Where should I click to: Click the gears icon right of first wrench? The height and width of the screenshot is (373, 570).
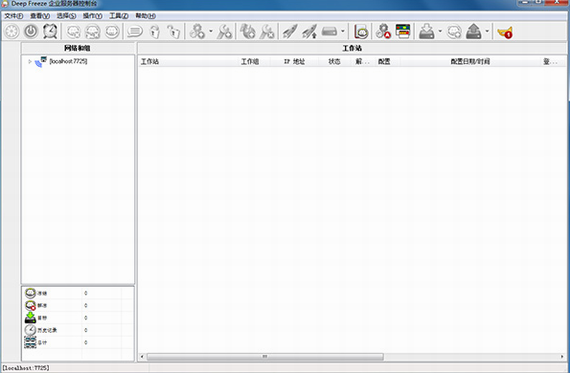pos(248,32)
